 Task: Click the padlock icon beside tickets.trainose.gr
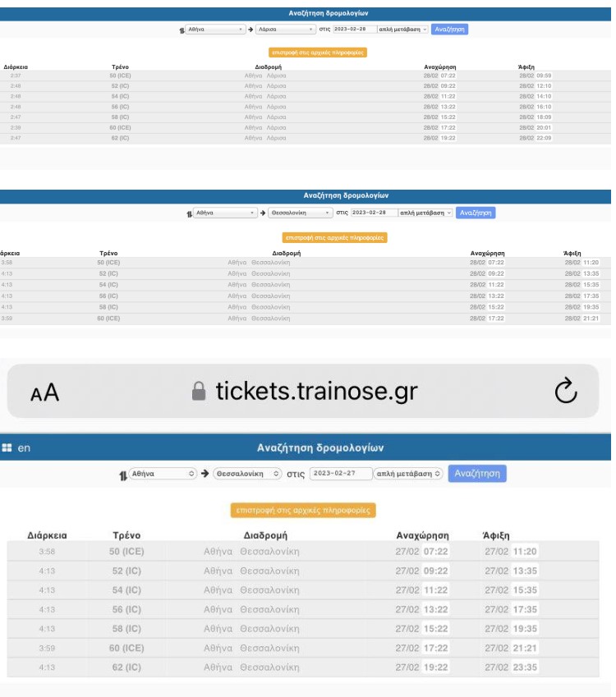tap(197, 392)
